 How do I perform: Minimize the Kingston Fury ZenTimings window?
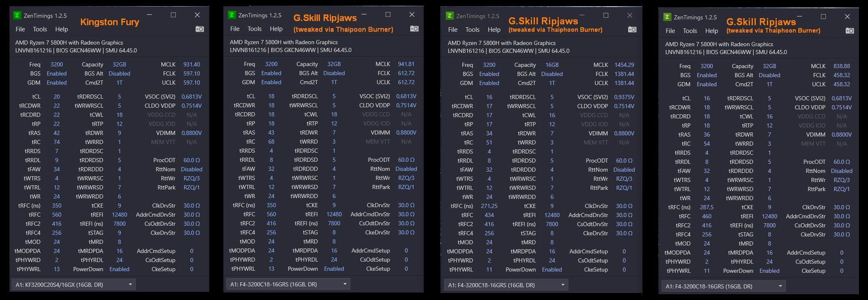150,15
